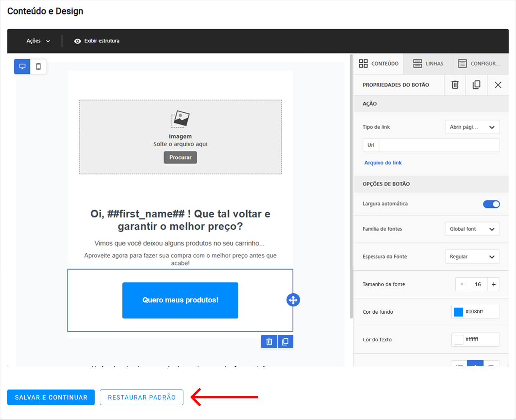Expand the Tipo de link dropdown
Viewport: 516px width, 420px height.
pos(472,127)
